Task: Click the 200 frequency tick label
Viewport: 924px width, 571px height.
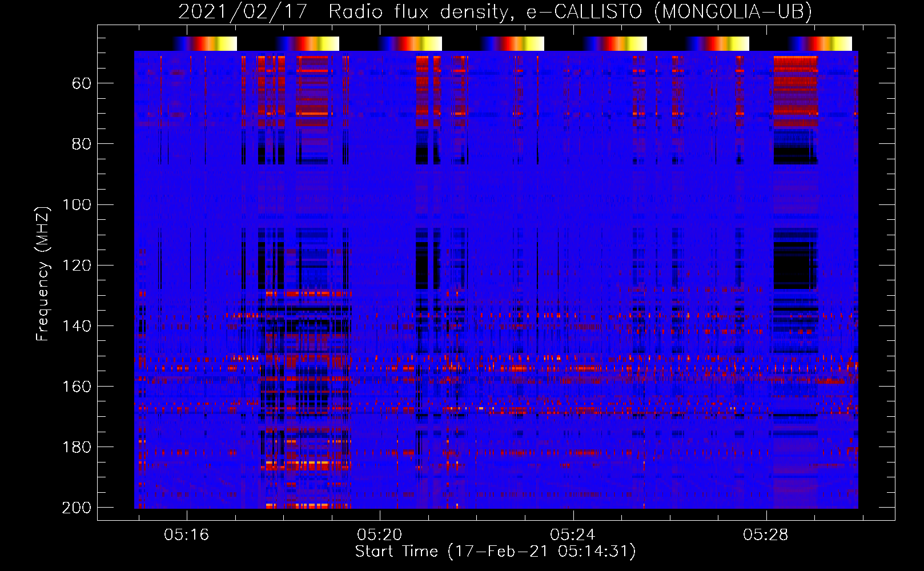Action: click(77, 508)
